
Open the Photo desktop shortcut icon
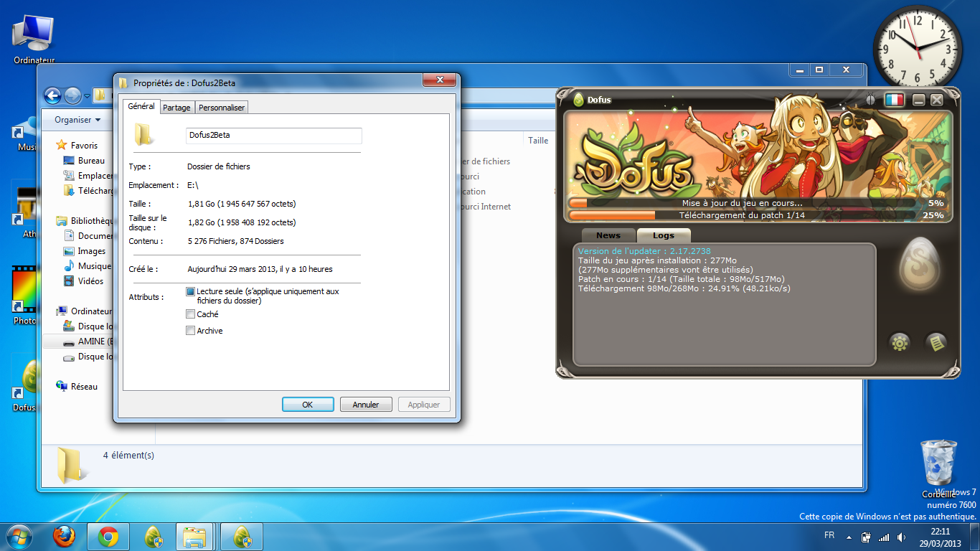click(25, 296)
